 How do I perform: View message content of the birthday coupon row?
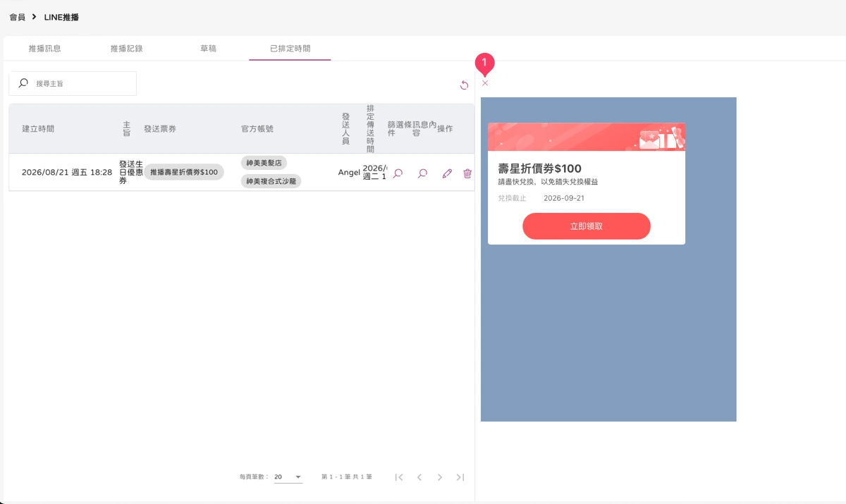click(422, 173)
